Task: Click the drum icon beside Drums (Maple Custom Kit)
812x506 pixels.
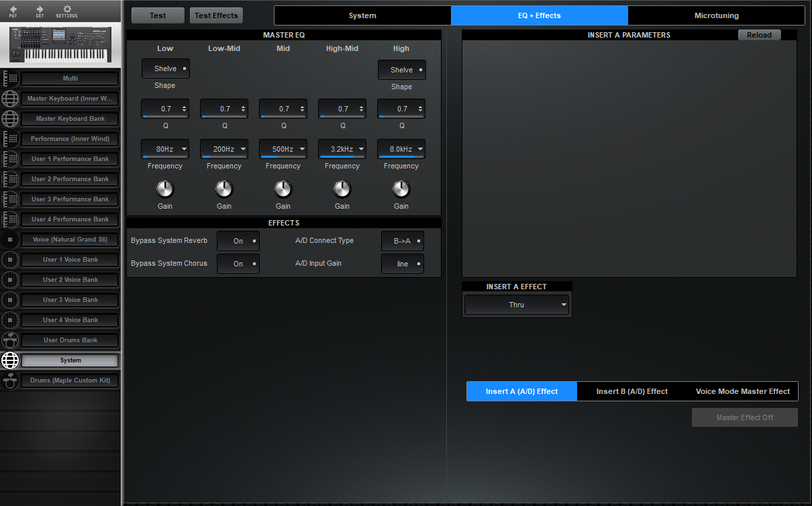Action: tap(10, 381)
